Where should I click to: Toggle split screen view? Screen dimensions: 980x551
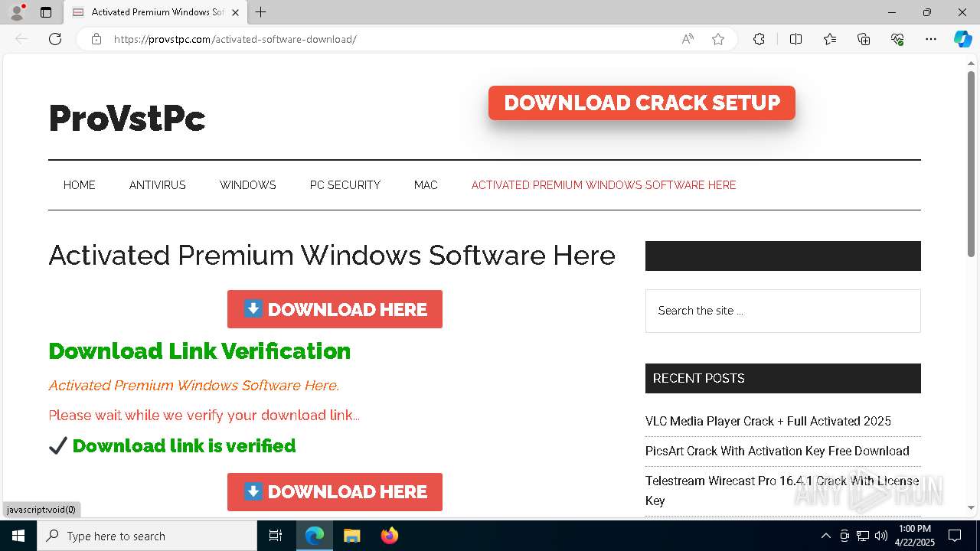coord(795,39)
